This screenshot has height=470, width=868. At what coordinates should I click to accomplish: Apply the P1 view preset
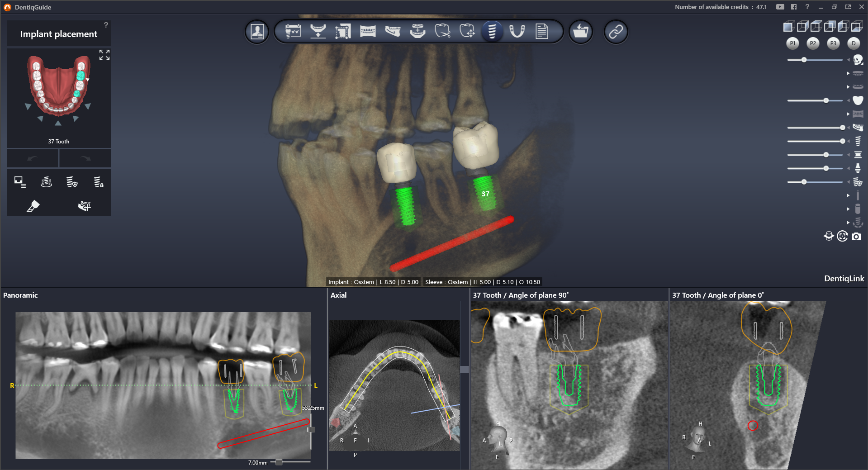pyautogui.click(x=792, y=43)
